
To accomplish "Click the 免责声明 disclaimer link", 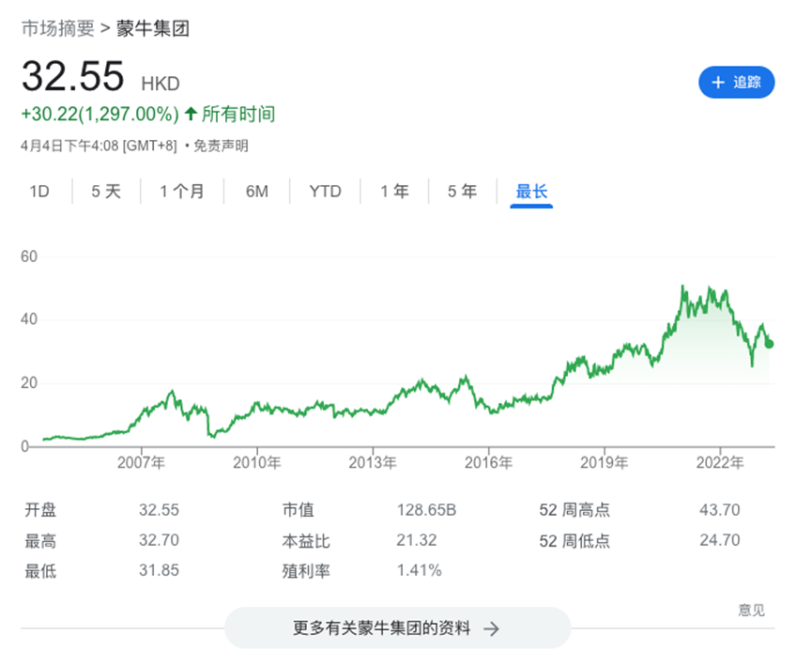I will click(222, 146).
